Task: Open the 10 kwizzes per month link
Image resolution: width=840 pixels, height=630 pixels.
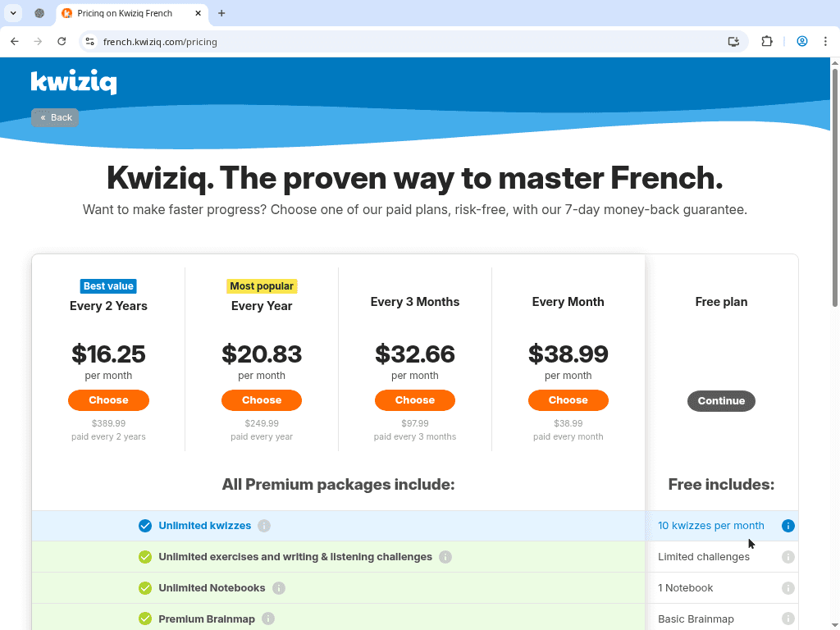Action: (x=710, y=526)
